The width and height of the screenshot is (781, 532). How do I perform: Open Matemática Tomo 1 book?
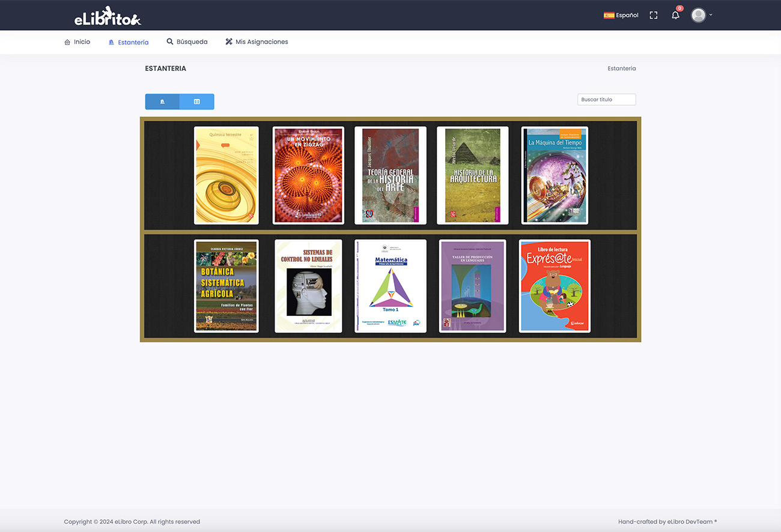(x=390, y=286)
